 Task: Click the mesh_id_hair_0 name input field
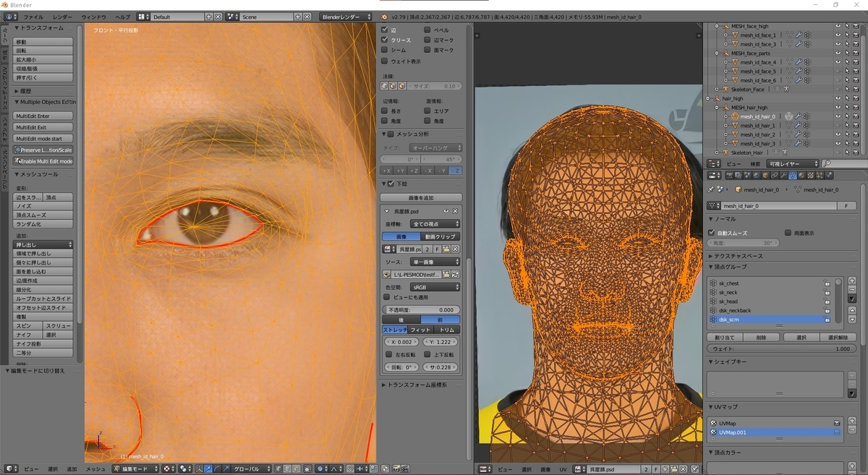[780, 206]
